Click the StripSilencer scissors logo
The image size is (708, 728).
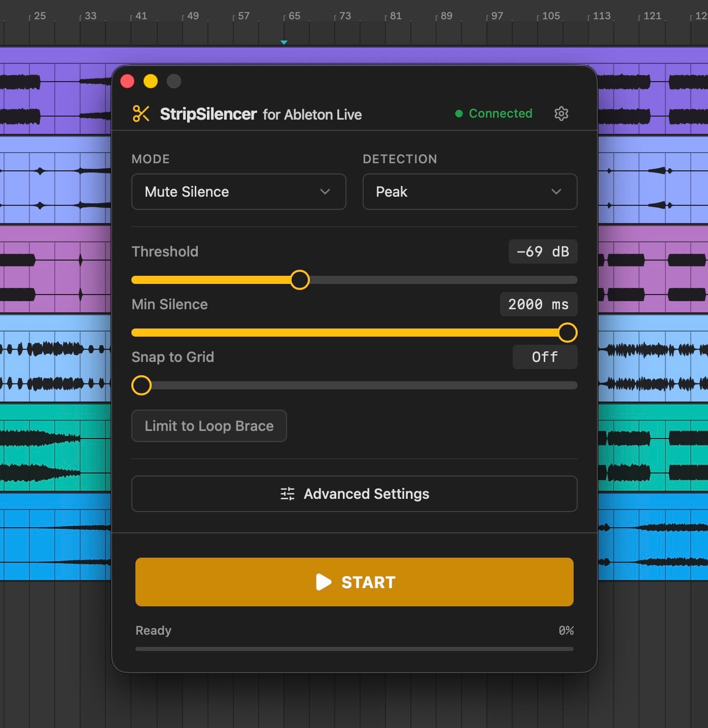point(141,114)
